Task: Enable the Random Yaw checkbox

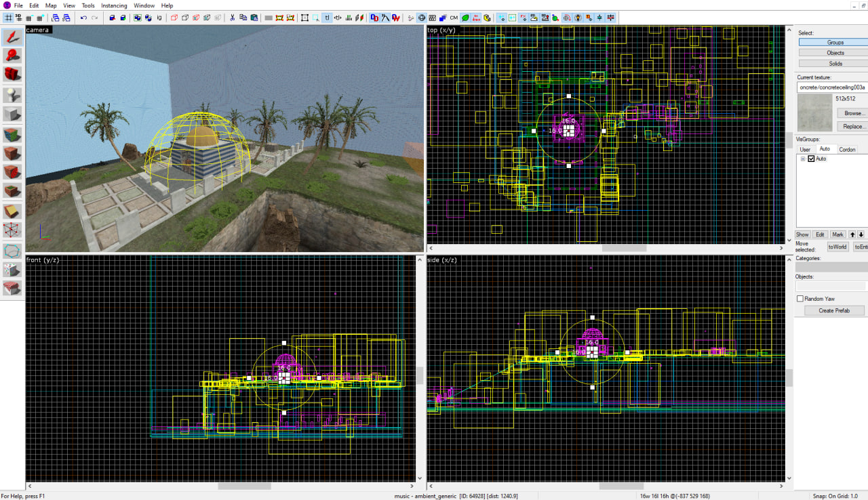Action: [800, 299]
